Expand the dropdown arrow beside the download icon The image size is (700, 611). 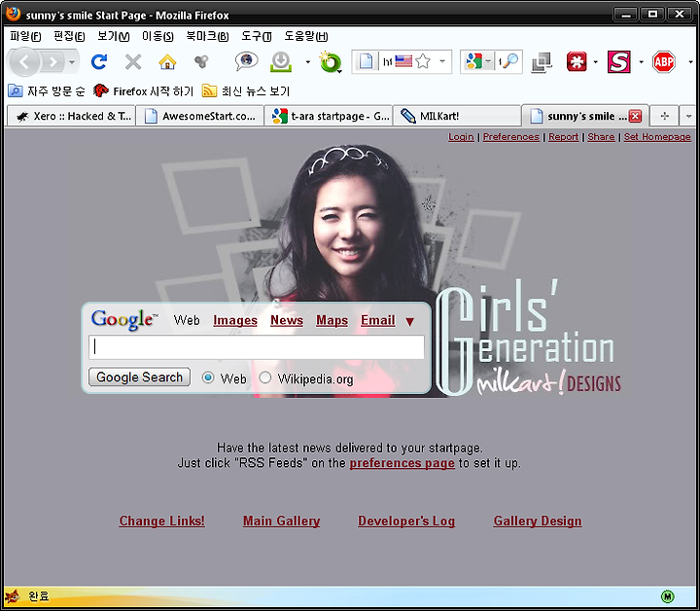pos(307,62)
